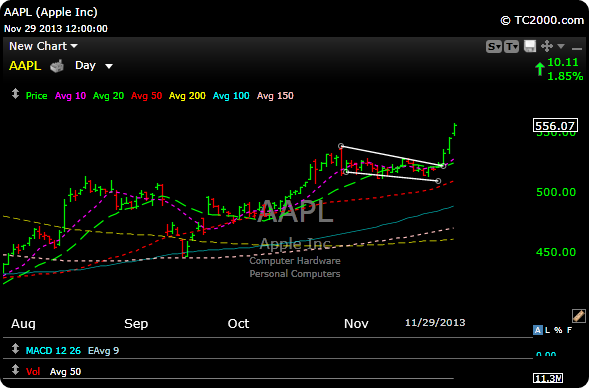Click the lower trendline start handle
589x388 pixels.
click(x=346, y=172)
